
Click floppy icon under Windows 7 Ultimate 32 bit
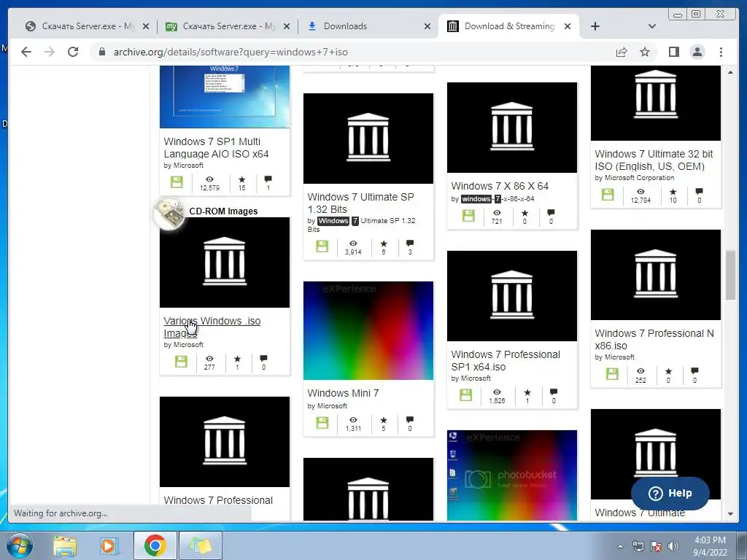point(608,194)
